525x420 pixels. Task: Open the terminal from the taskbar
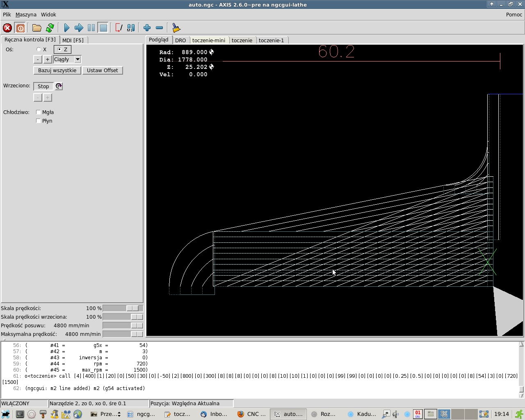[x=20, y=414]
